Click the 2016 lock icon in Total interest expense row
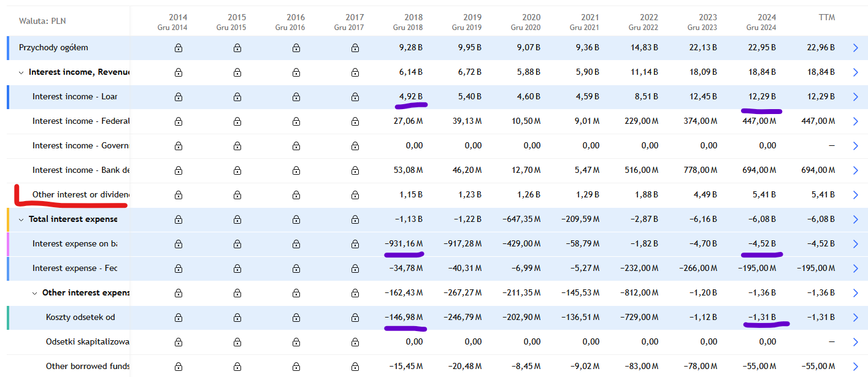The width and height of the screenshot is (868, 377). (x=296, y=219)
